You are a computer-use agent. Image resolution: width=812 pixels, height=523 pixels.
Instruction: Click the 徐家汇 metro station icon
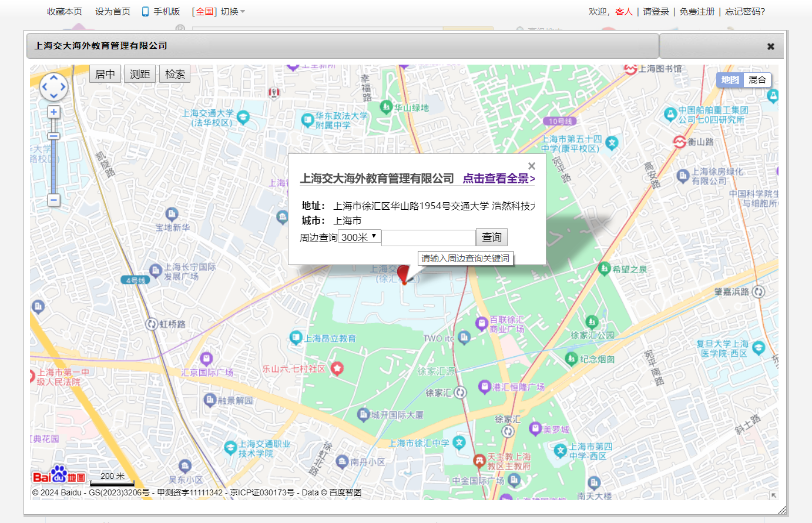pos(460,393)
